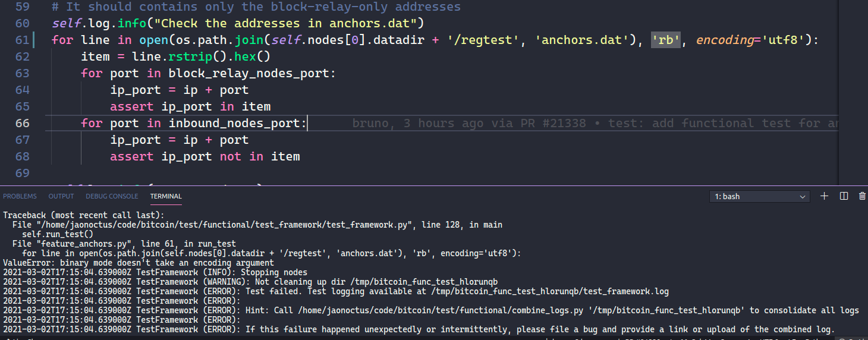The width and height of the screenshot is (868, 340).
Task: Click the test_framework.py file path in traceback
Action: coord(225,225)
